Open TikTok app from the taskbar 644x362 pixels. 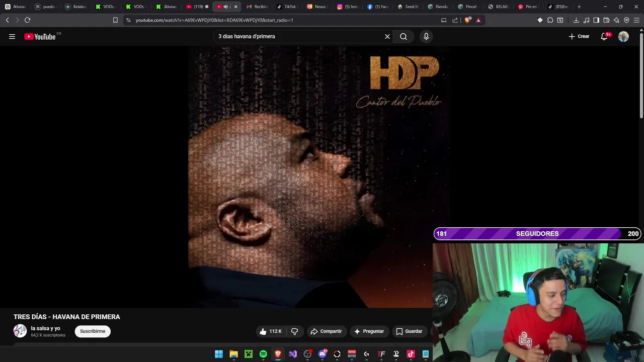pos(411,354)
